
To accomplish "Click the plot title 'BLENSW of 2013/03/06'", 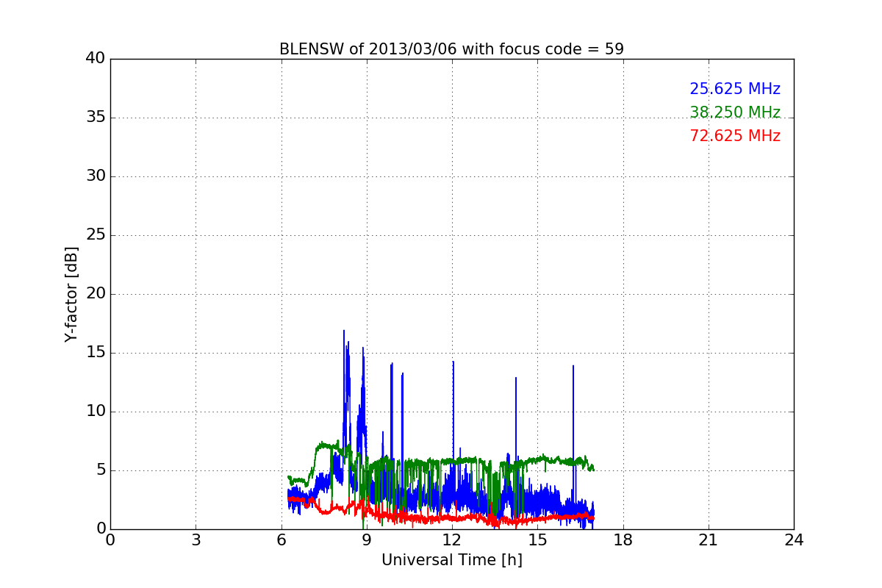I will [367, 49].
